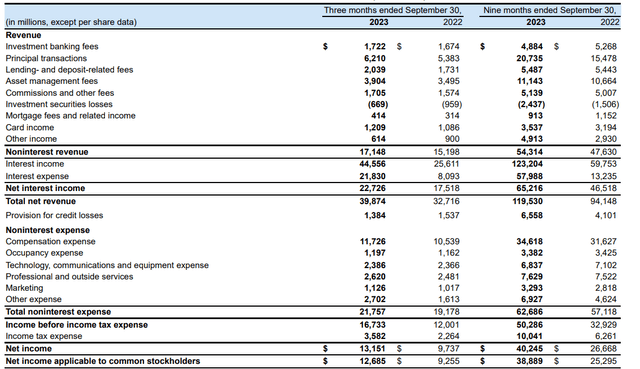
Task: Select the value 2,386 in Technology expense row
Action: point(375,265)
